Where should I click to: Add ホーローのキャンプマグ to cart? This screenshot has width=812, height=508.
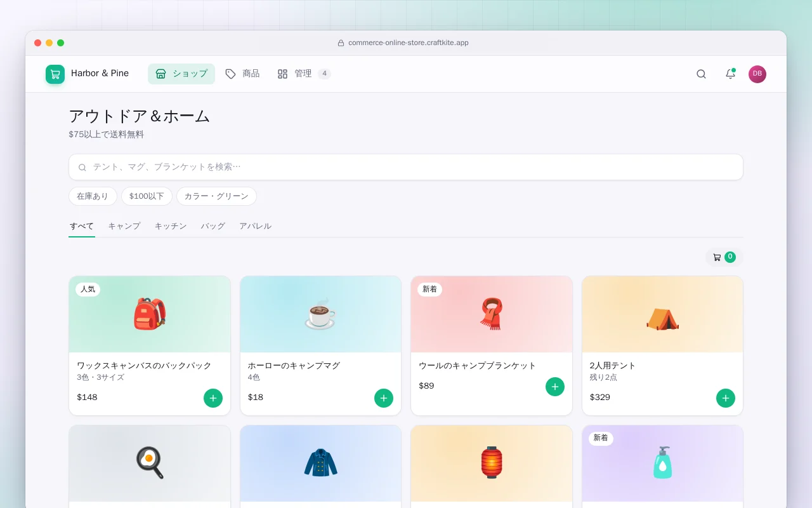(384, 398)
